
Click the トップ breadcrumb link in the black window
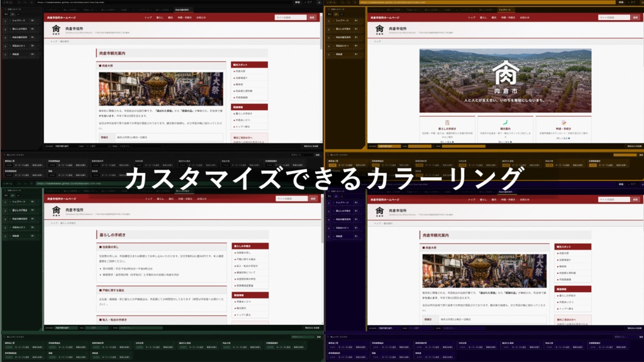(54, 41)
